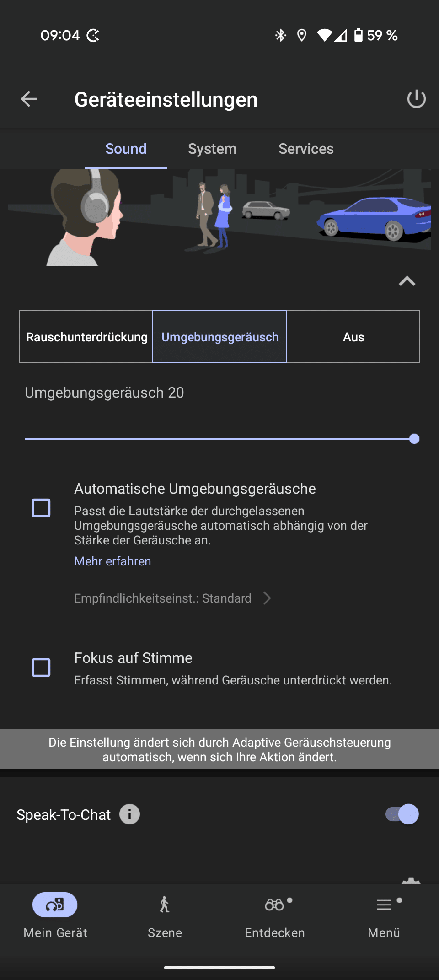Collapse the ambient sound control panel
The image size is (439, 980).
407,281
